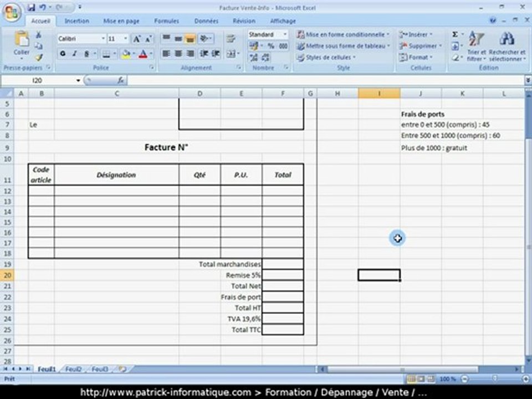The width and height of the screenshot is (532, 399).
Task: Apply the red font color
Action: (143, 54)
